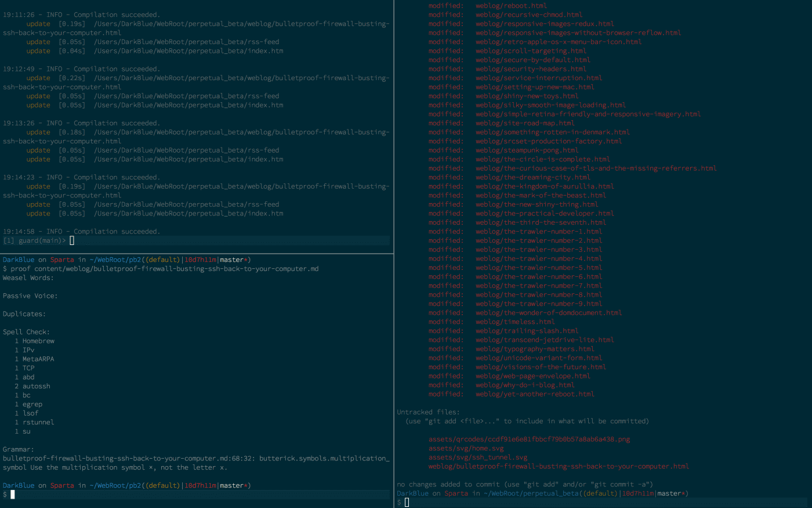Click the '19:11:26 - INFO' log line
Viewport: 812px width, 508px height.
[x=81, y=15]
